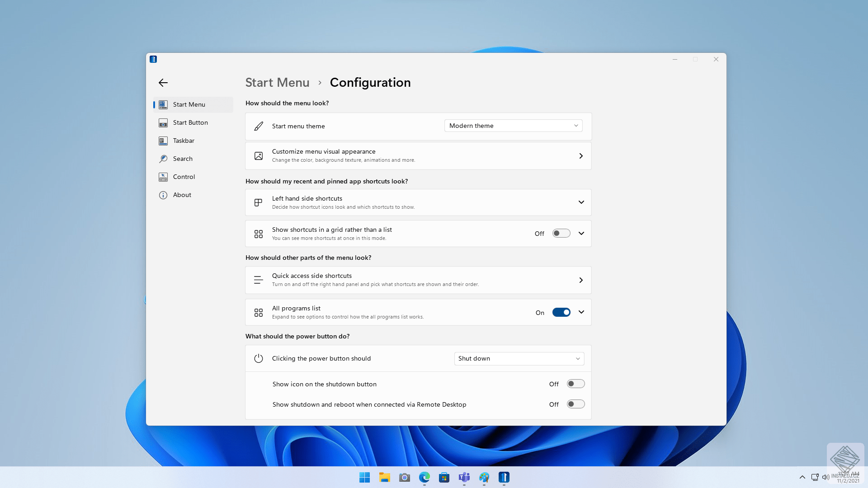Expand the All programs list options
The width and height of the screenshot is (868, 488).
(581, 312)
